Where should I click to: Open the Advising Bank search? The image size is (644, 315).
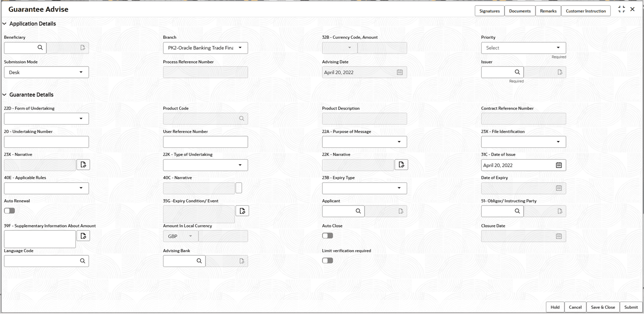pyautogui.click(x=199, y=261)
